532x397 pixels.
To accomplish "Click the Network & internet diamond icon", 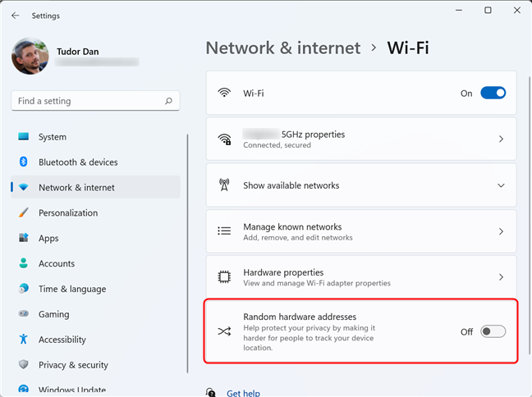I will tap(24, 187).
